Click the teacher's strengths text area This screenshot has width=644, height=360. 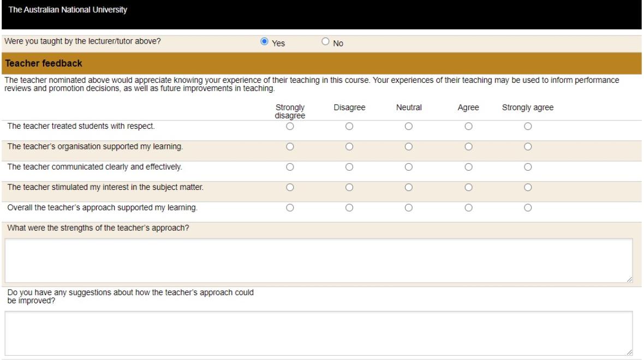click(319, 261)
